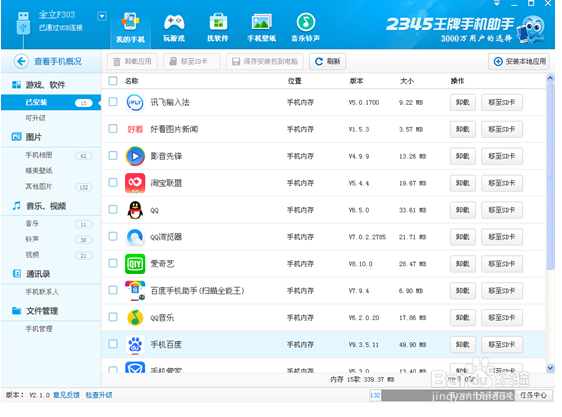Open 铃声 in the sidebar

point(32,239)
